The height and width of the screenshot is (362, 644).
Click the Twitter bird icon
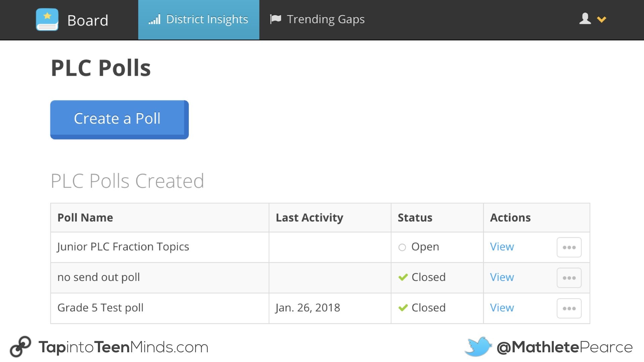[x=478, y=347]
